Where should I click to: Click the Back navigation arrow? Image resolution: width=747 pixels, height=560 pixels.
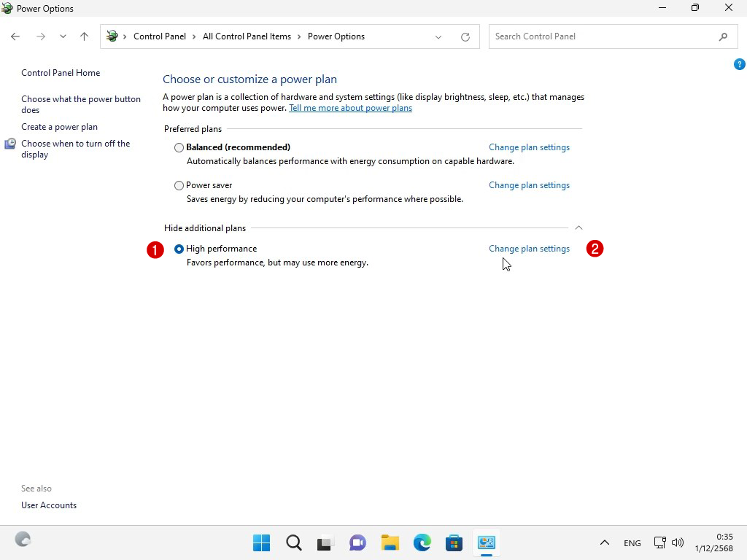[15, 36]
